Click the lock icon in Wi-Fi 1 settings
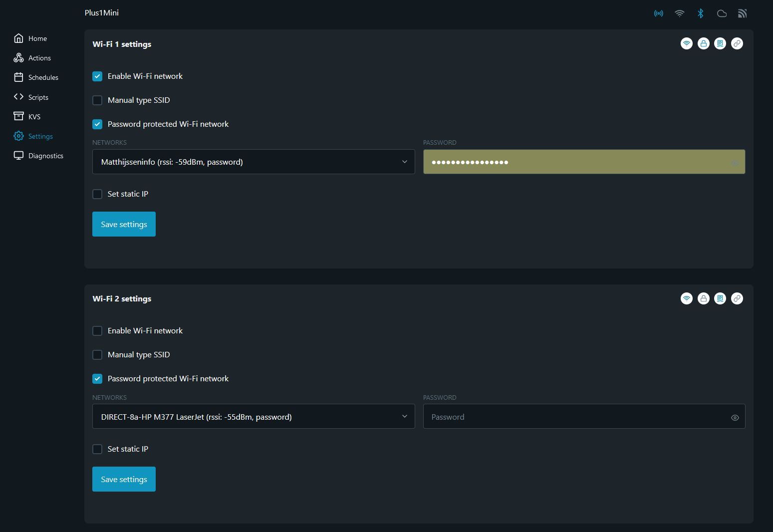 (703, 44)
